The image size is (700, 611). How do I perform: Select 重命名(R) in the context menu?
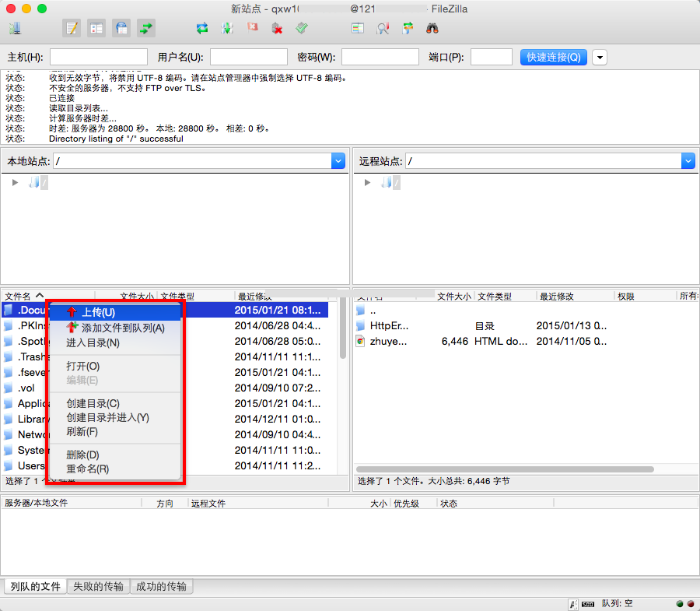coord(87,469)
